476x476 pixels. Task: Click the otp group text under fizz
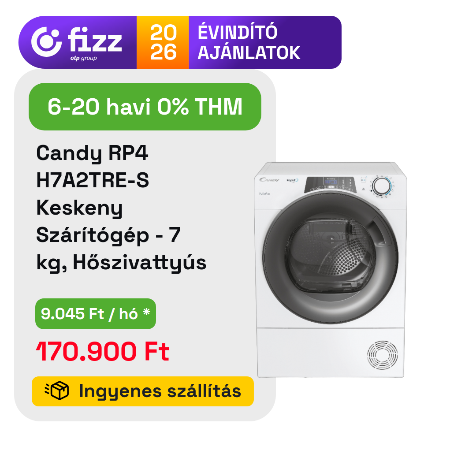83,58
